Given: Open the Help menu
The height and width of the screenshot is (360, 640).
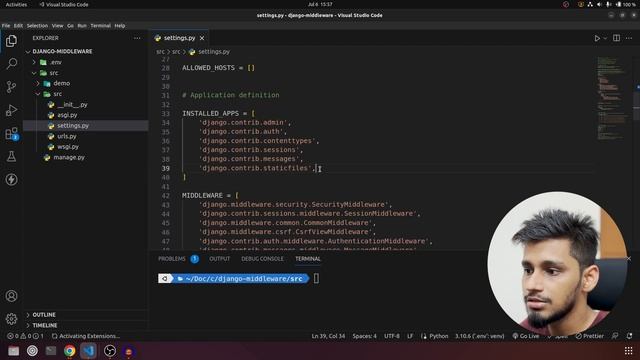Looking at the screenshot, I should coord(120,26).
